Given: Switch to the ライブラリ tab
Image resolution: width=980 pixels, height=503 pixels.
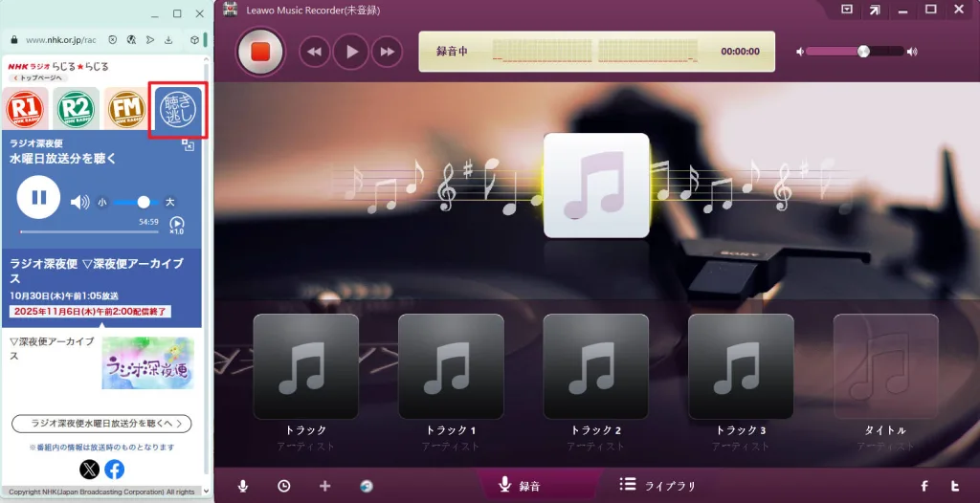Looking at the screenshot, I should [657, 485].
